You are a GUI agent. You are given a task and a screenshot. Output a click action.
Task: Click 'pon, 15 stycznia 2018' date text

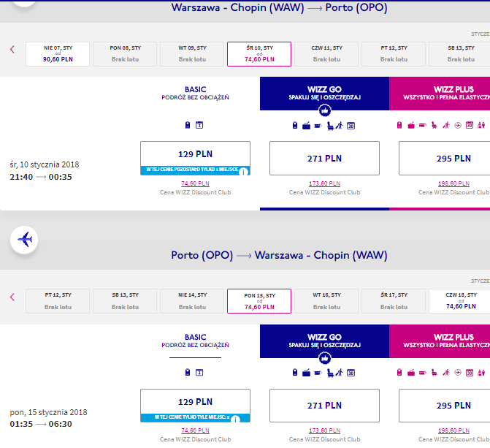coord(48,412)
